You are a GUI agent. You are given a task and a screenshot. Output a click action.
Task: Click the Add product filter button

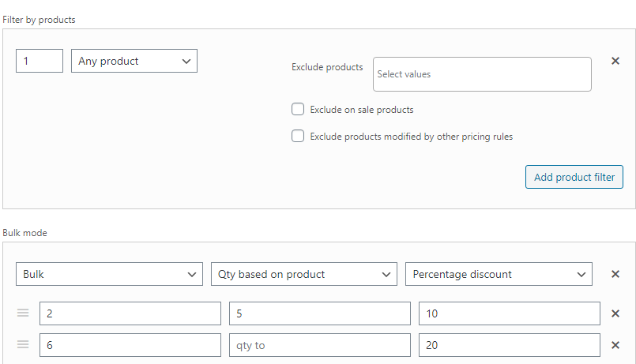[x=574, y=177]
